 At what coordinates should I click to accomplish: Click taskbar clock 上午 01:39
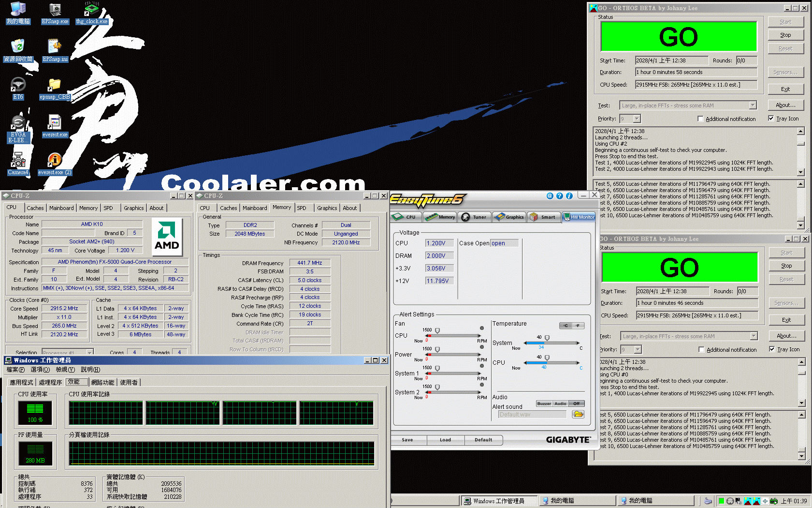pyautogui.click(x=794, y=501)
